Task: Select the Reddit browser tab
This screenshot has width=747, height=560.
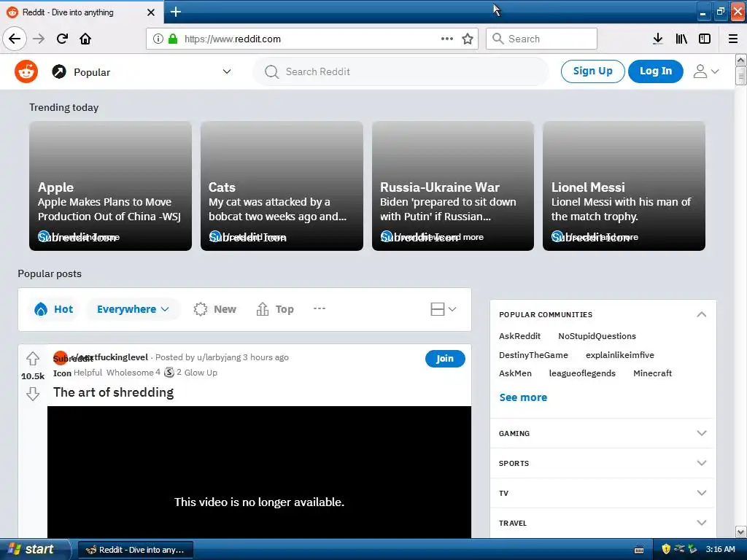Action: (x=82, y=12)
